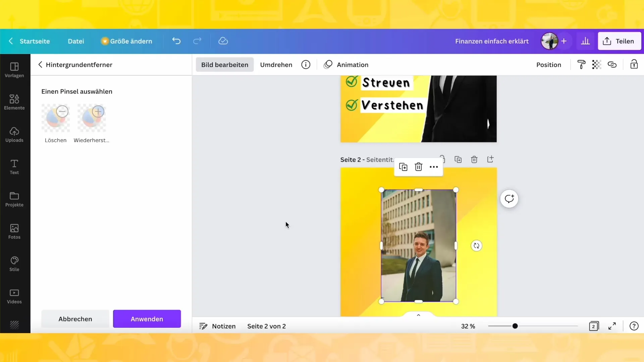Add collaborator with plus icon
The image size is (644, 362).
[x=564, y=41]
